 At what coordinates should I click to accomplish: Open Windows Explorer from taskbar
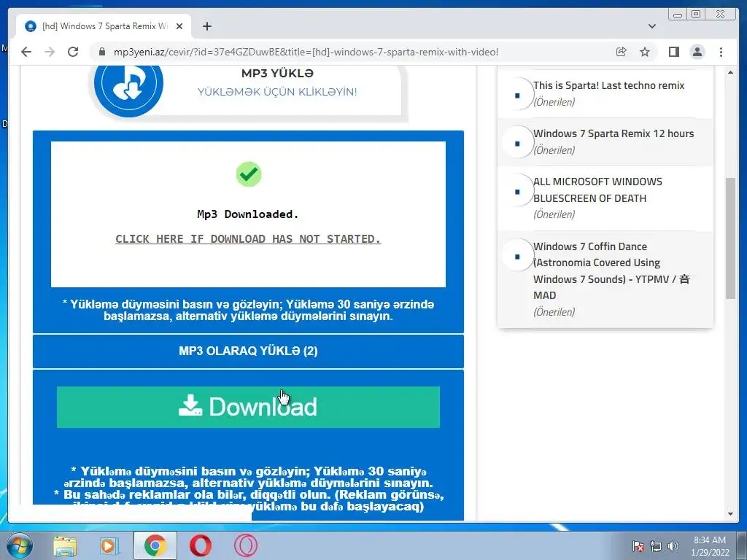tap(64, 545)
